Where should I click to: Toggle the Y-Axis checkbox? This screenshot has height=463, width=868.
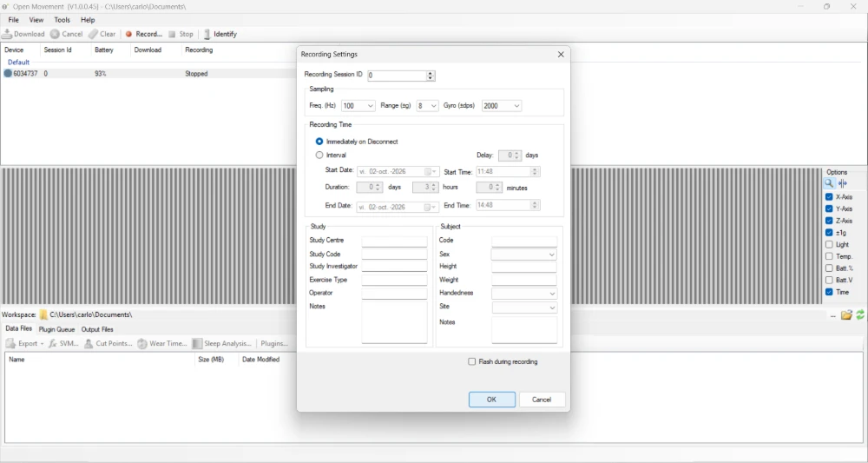(829, 208)
